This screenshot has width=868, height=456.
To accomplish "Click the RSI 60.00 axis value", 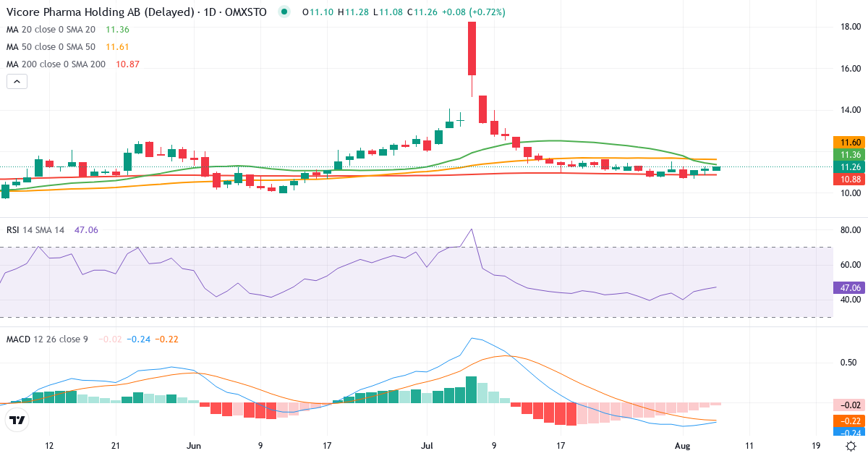I will tap(849, 265).
